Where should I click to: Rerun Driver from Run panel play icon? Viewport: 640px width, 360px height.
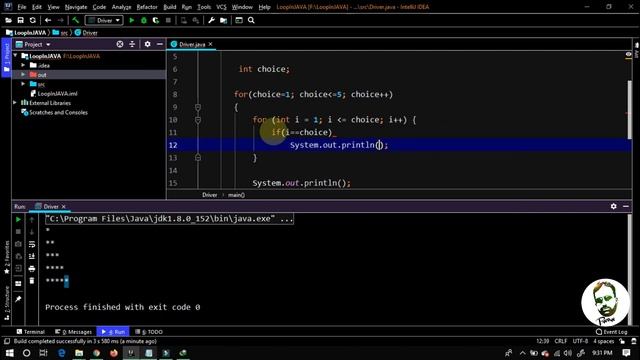pos(18,220)
